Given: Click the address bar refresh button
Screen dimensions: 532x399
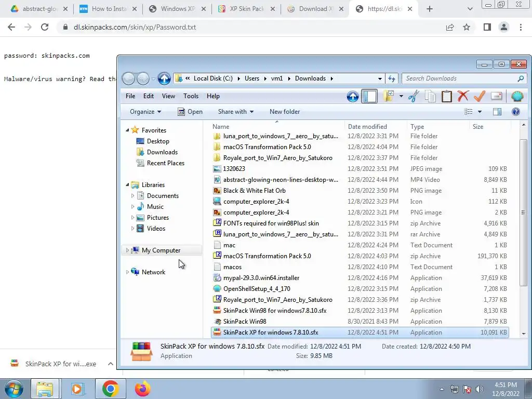Looking at the screenshot, I should pyautogui.click(x=392, y=79).
